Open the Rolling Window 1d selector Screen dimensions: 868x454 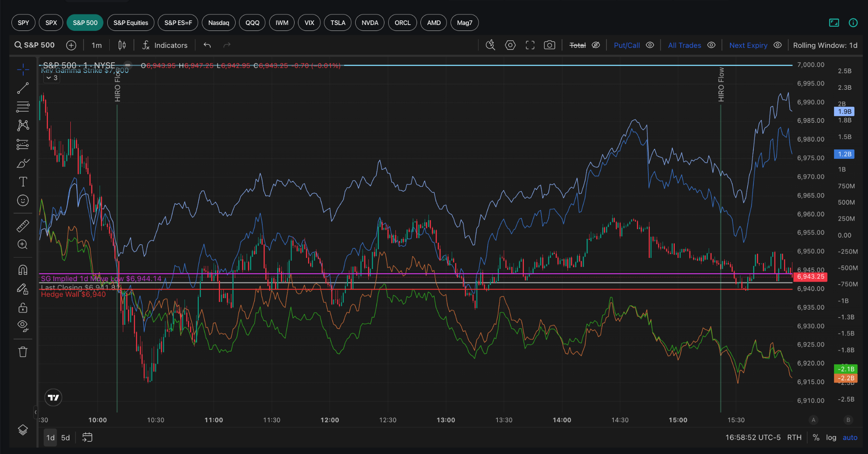(x=825, y=45)
